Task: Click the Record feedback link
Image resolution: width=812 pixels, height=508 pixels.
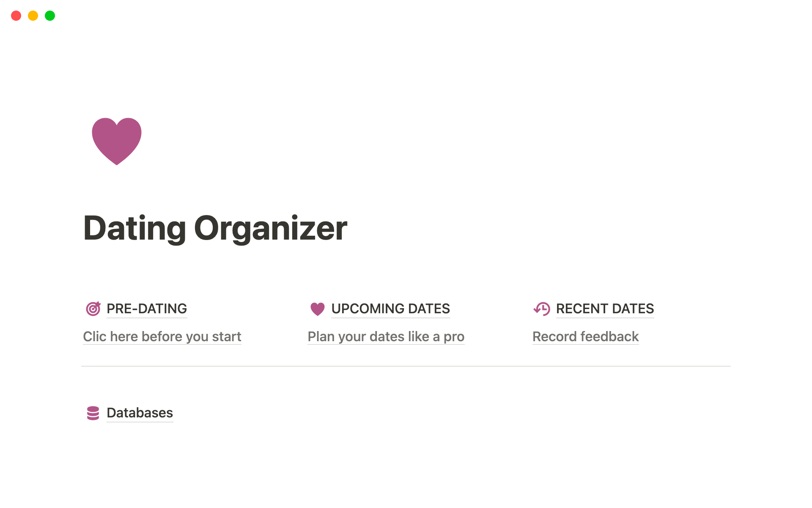Action: [x=585, y=336]
